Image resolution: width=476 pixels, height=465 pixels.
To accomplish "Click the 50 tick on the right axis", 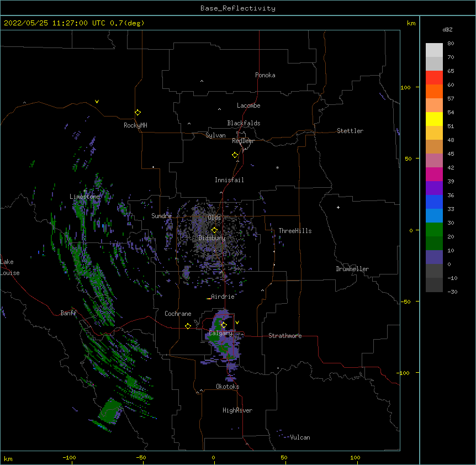I will (408, 158).
